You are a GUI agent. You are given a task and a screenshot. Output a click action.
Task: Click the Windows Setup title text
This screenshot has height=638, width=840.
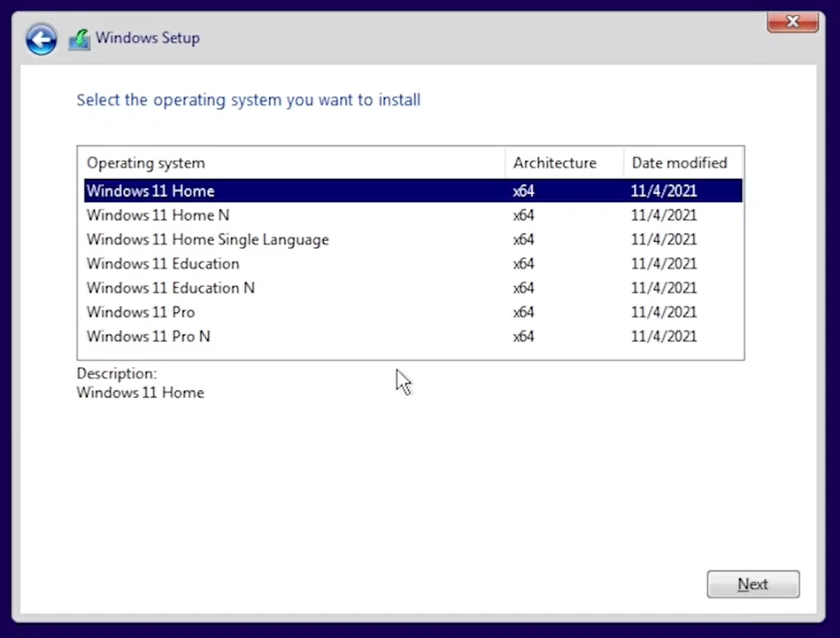[147, 38]
